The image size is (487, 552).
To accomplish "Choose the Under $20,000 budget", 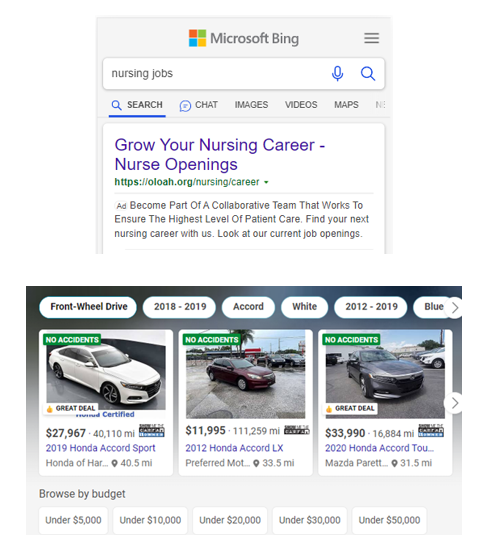I will (230, 520).
